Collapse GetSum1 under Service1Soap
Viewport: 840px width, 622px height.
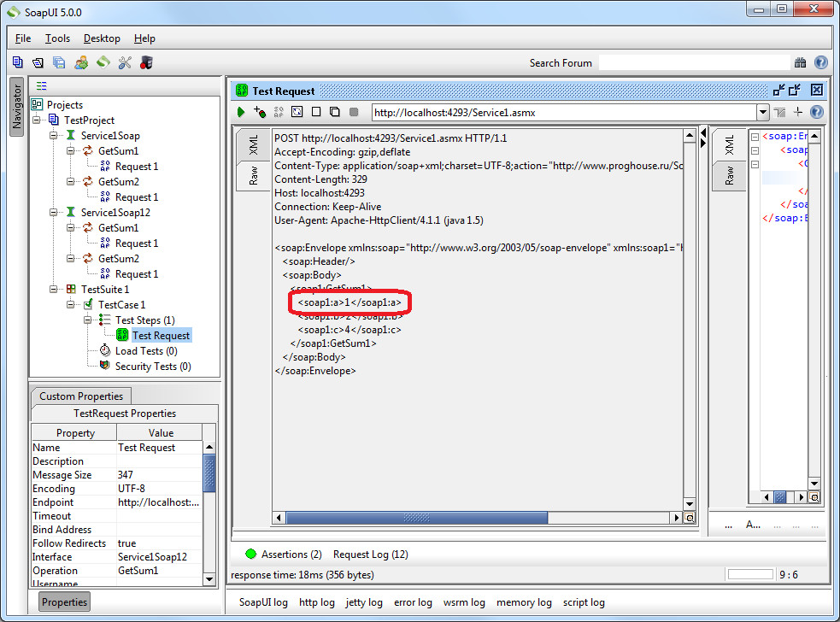[x=71, y=151]
